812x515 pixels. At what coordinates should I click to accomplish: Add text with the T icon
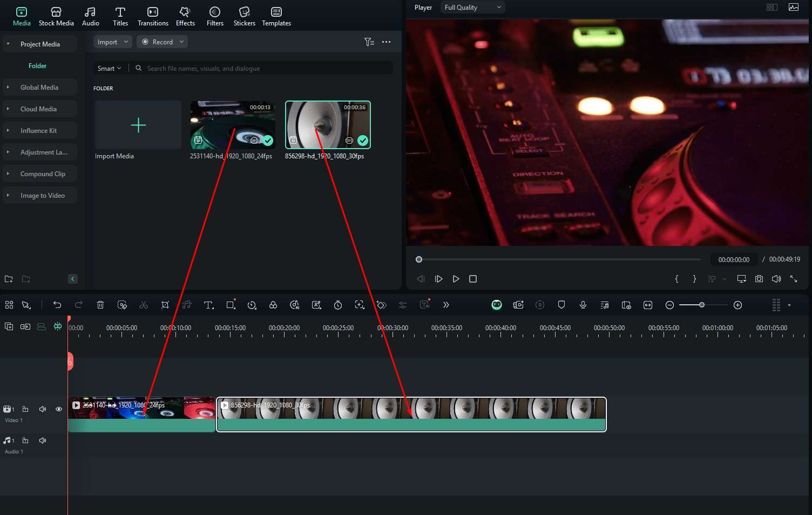[x=208, y=305]
